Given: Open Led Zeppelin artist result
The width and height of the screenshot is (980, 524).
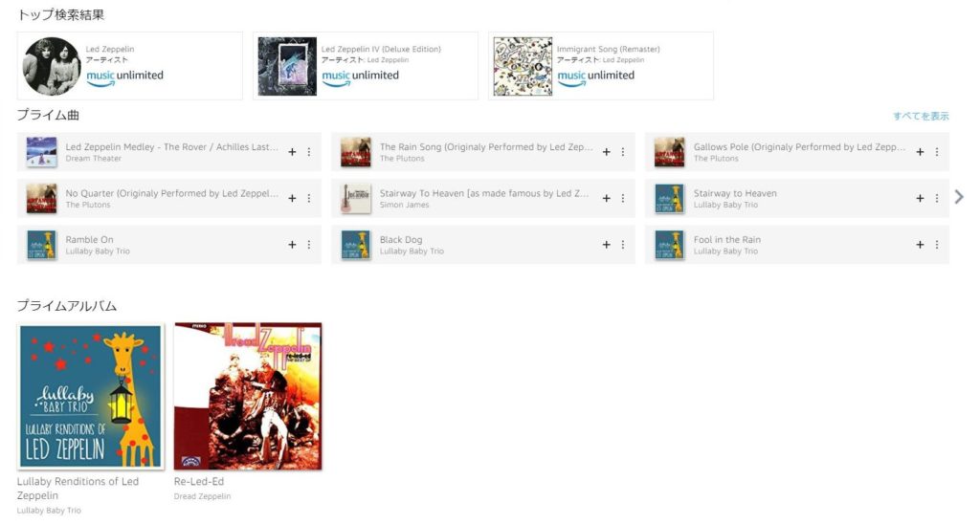Looking at the screenshot, I should pos(130,66).
